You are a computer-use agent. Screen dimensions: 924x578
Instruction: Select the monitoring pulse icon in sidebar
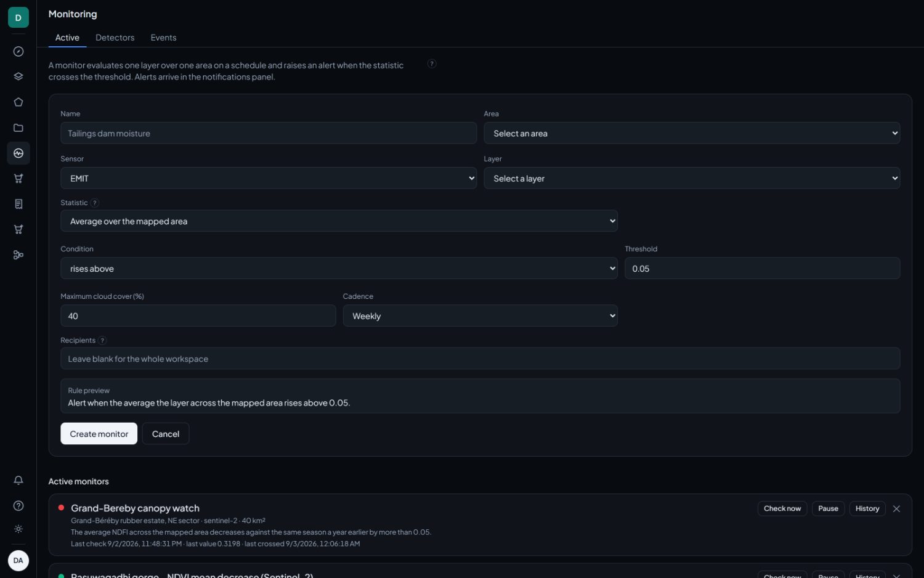click(x=18, y=153)
